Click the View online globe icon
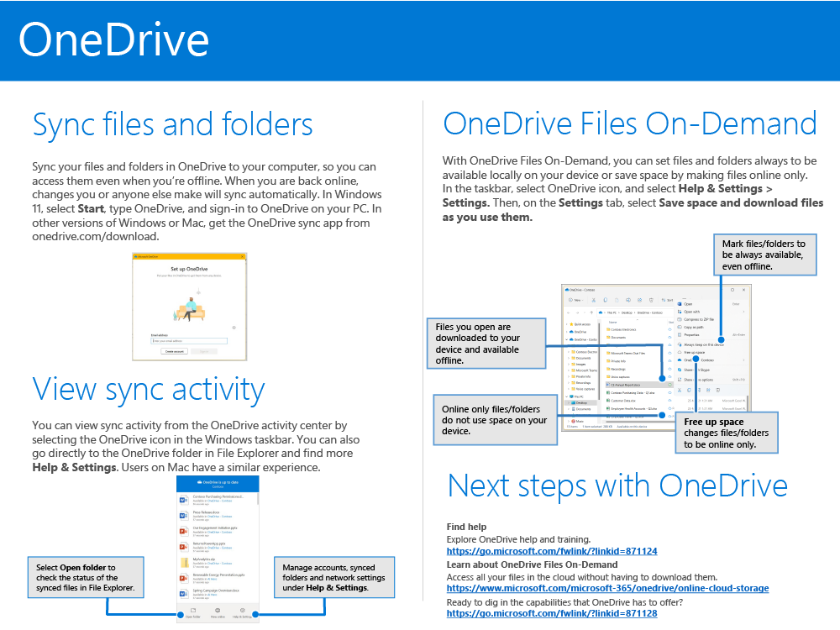 point(218,610)
